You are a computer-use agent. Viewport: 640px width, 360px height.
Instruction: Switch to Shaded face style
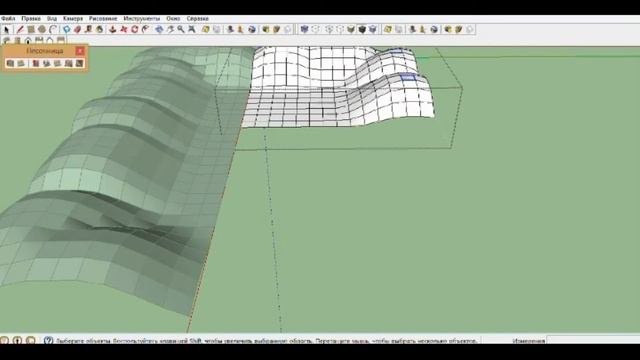coord(351,29)
